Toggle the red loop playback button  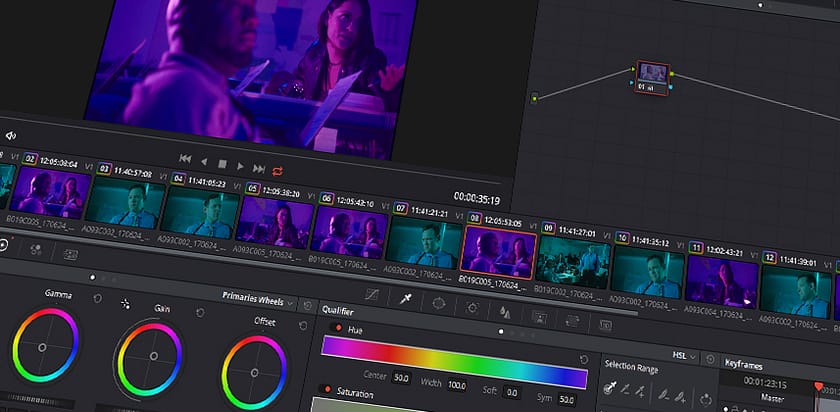tap(278, 171)
